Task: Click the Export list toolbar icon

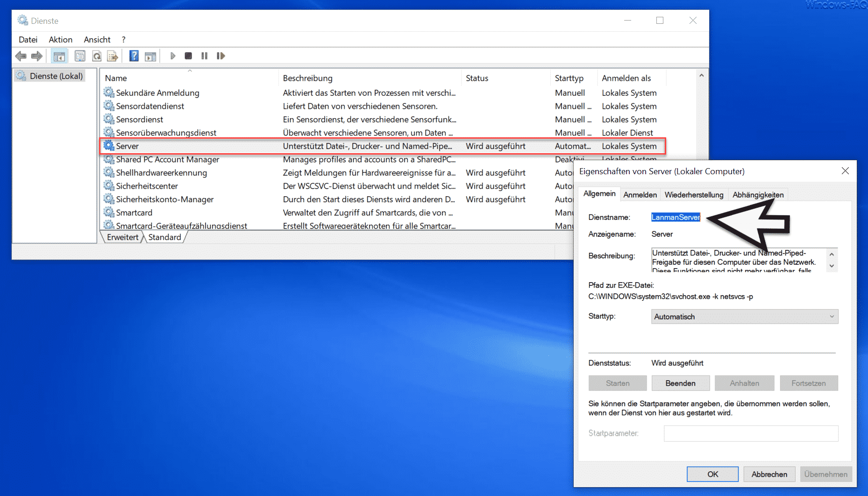Action: coord(113,56)
